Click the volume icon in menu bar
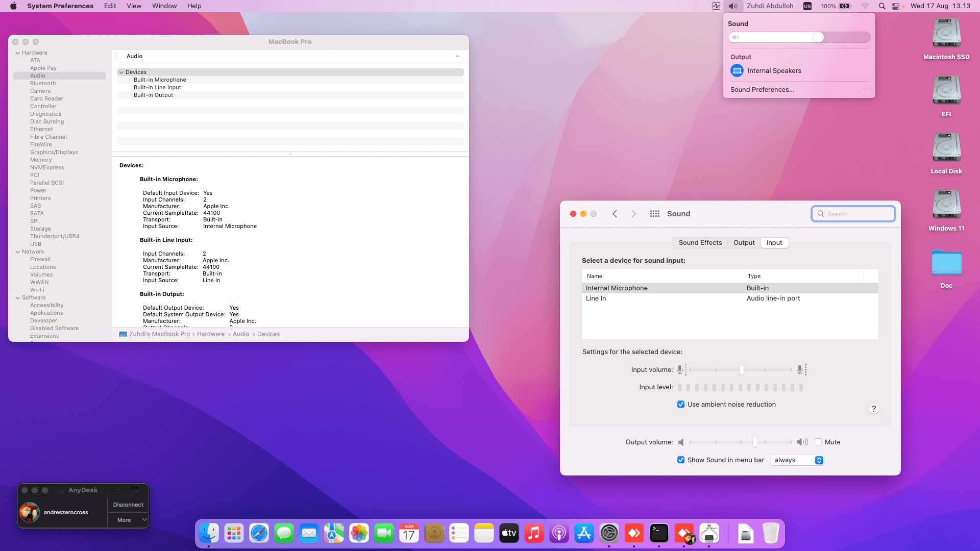Viewport: 980px width, 551px height. (733, 6)
